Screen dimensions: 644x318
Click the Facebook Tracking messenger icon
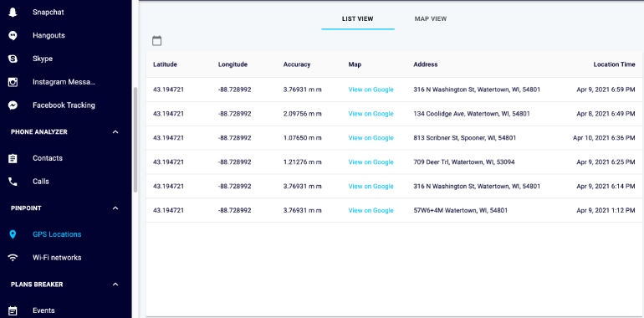tap(13, 105)
